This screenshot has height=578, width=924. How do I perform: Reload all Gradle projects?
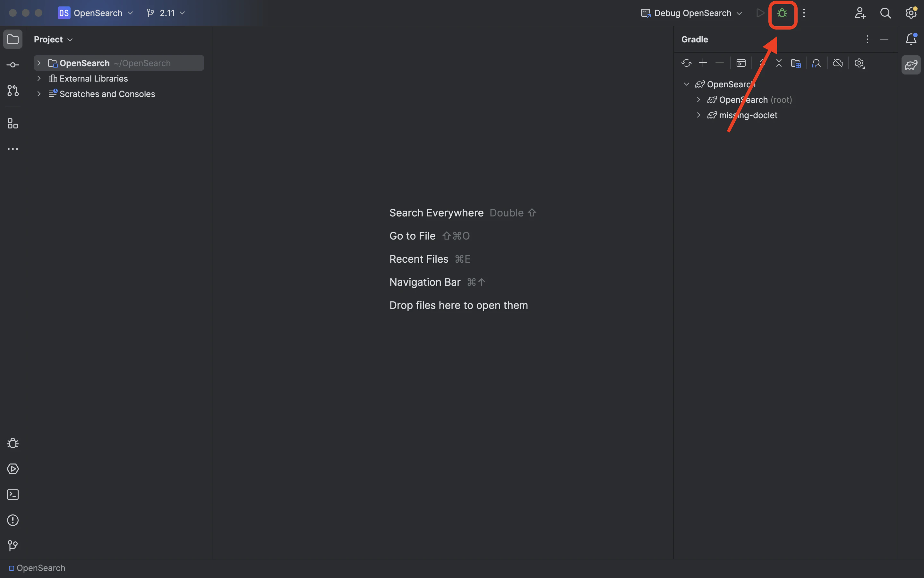686,63
